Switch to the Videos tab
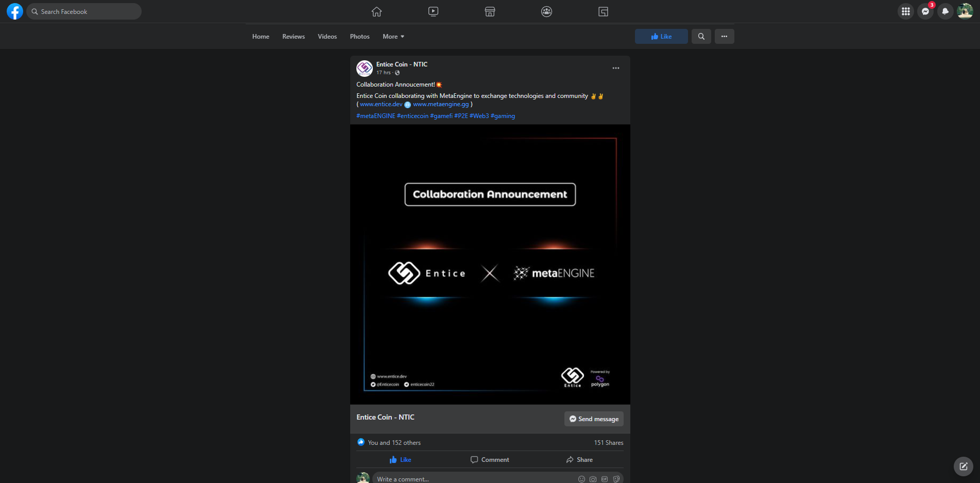 [x=327, y=37]
